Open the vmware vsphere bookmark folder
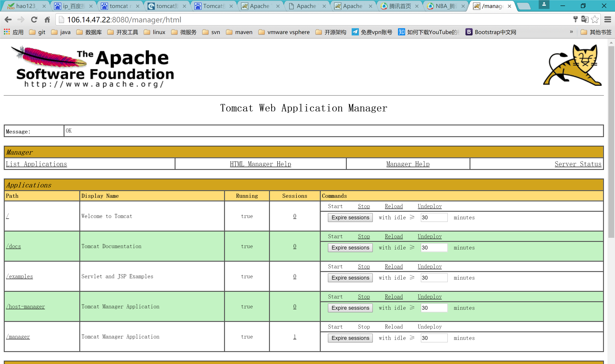 (284, 32)
